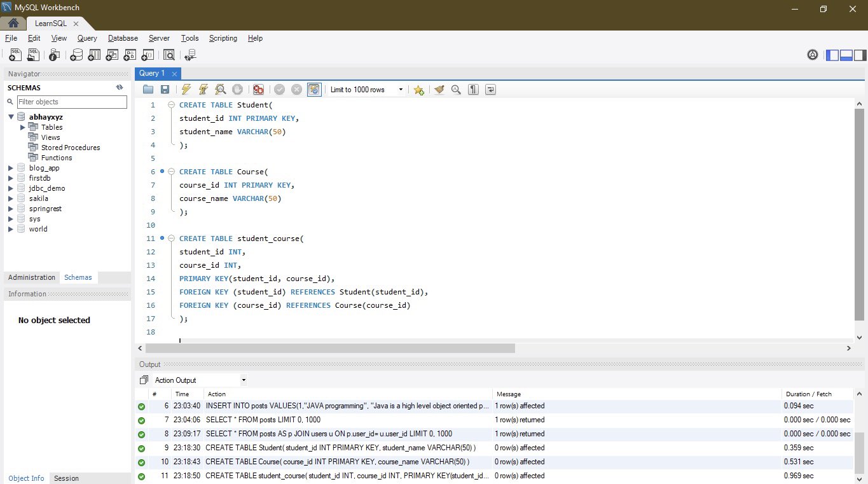Viewport: 868px width, 484px height.
Task: Toggle invisible characters display
Action: (473, 90)
